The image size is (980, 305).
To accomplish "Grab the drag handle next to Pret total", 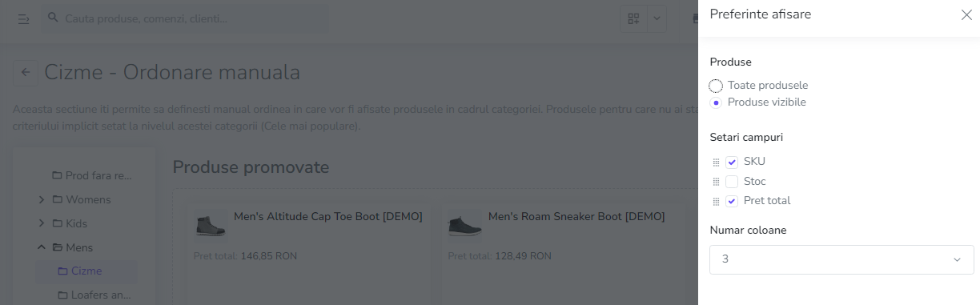I will tap(717, 201).
